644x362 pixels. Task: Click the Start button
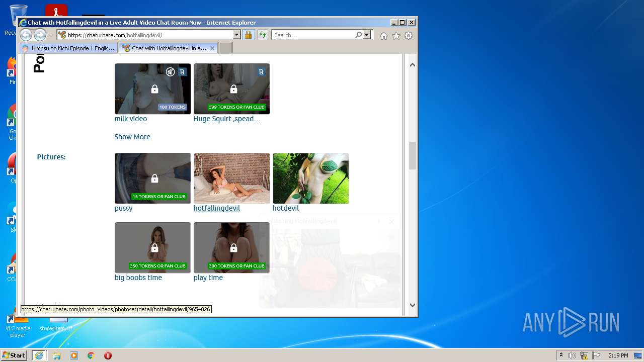[x=14, y=355]
